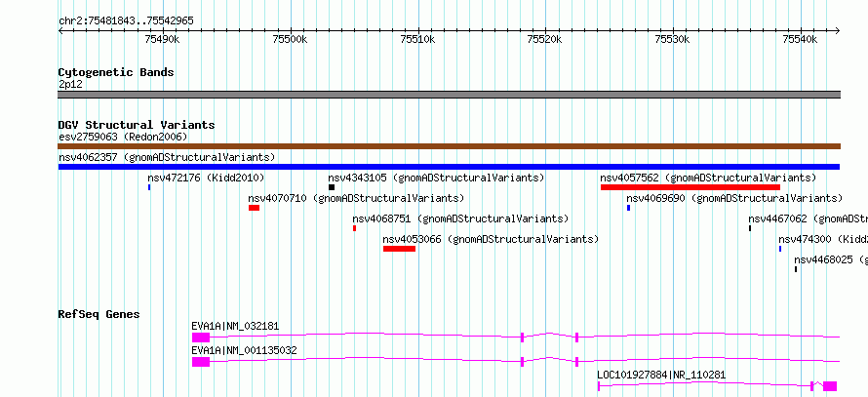Click the nsv4069690 blue variant marker
The image size is (868, 397).
(x=628, y=208)
